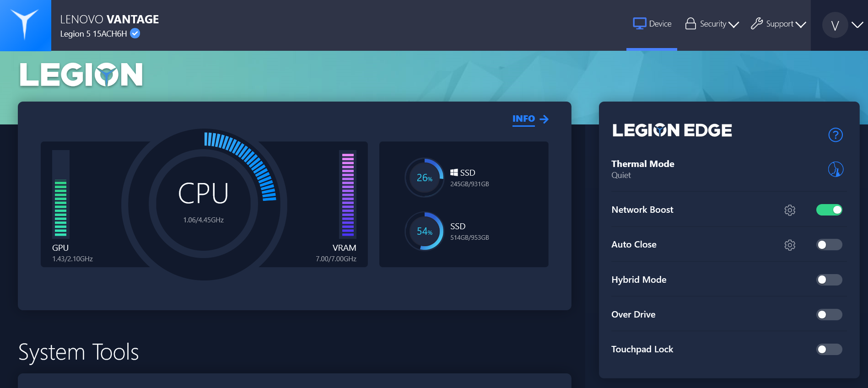Click the Network Boost label
This screenshot has height=388, width=868.
(x=642, y=210)
